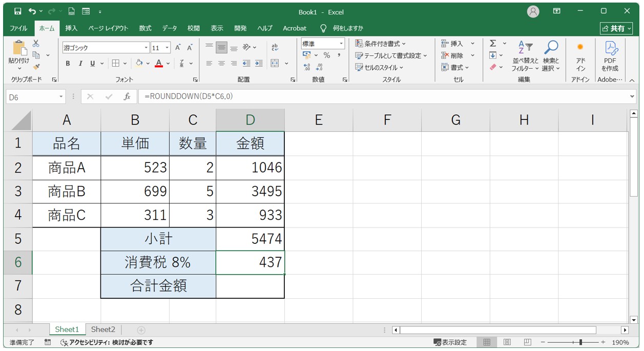The width and height of the screenshot is (644, 351).
Task: Expand 検索と選択 menu
Action: (x=551, y=56)
